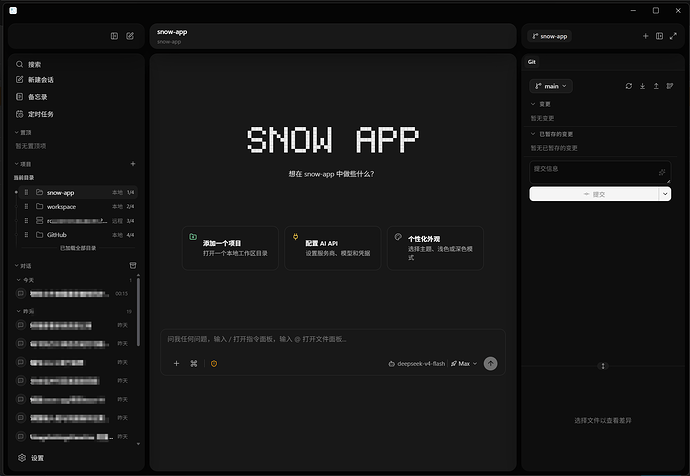Click the plug icon on 配置 AI API
This screenshot has width=690, height=476.
pos(295,237)
